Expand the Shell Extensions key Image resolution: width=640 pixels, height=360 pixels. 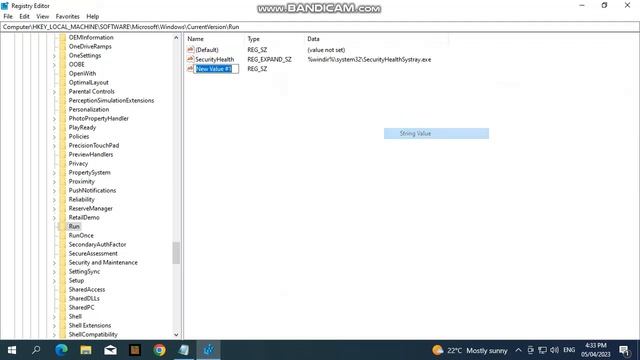tap(54, 325)
